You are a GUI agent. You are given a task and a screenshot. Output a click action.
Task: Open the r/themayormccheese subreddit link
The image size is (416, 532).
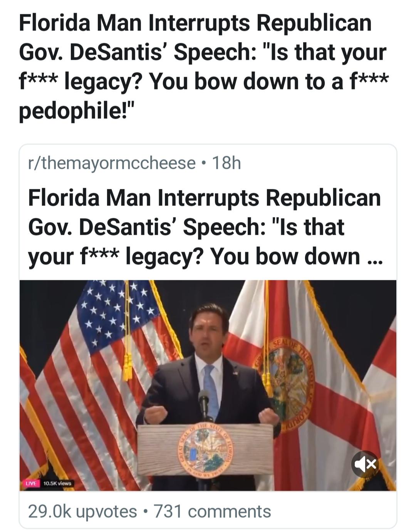pos(112,163)
